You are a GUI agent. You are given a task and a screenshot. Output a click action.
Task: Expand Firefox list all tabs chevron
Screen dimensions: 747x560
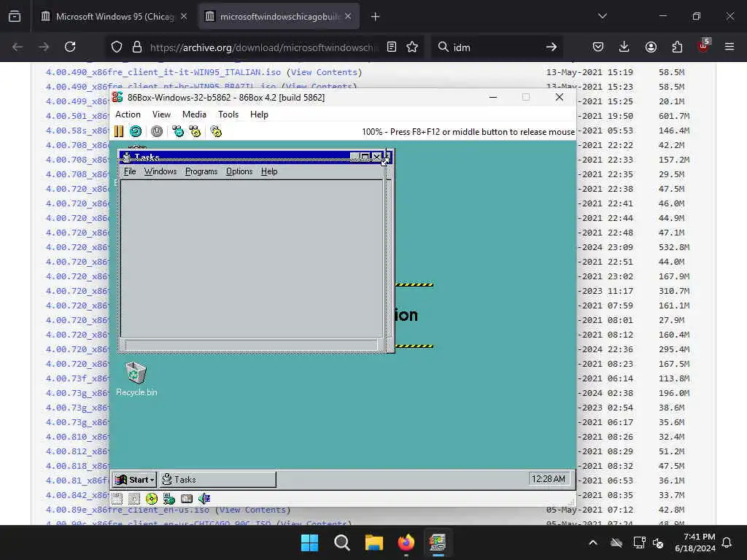pyautogui.click(x=602, y=16)
